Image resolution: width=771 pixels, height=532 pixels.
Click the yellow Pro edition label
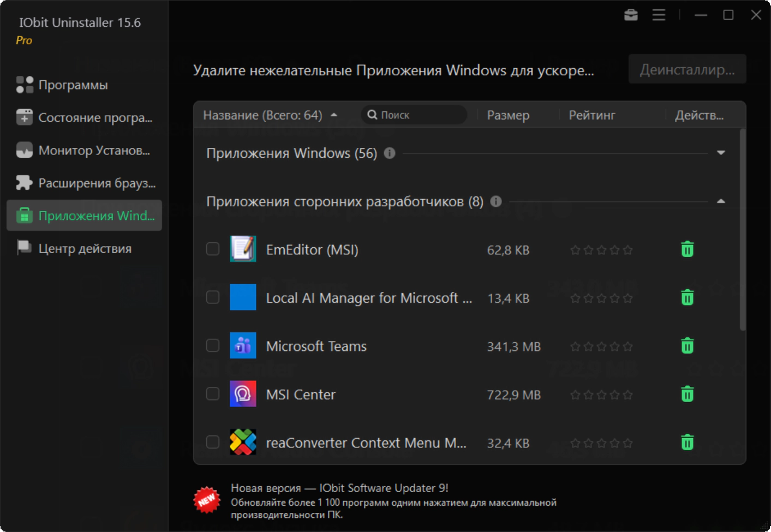(x=24, y=40)
